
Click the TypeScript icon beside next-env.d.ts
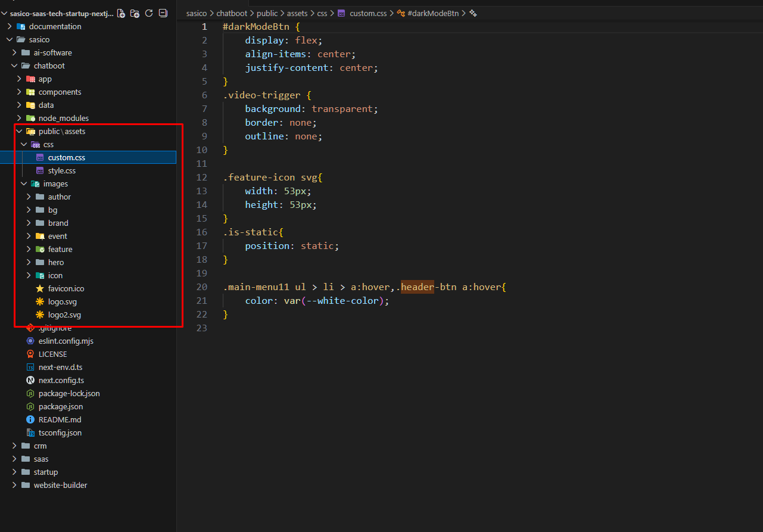coord(31,367)
